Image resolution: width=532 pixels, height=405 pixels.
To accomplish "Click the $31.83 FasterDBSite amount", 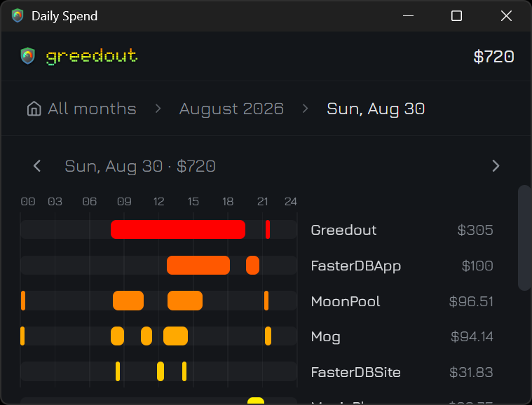I will [471, 372].
